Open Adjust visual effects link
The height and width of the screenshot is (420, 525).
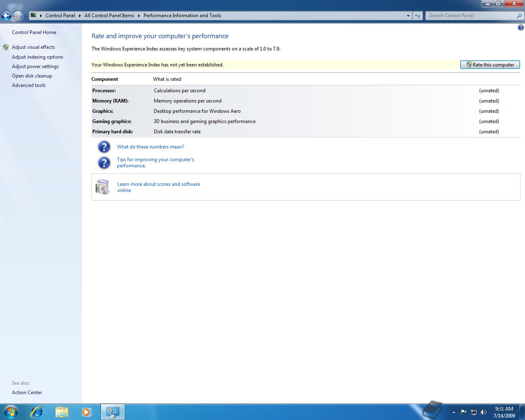[x=33, y=47]
